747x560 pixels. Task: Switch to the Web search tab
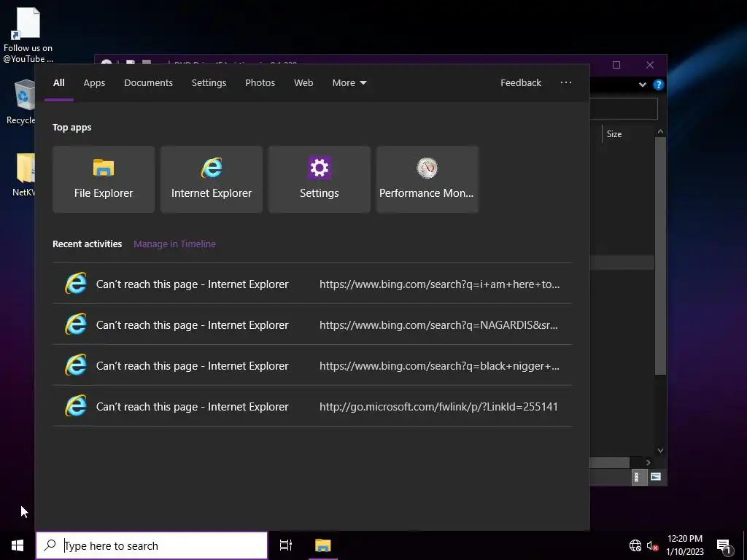pyautogui.click(x=303, y=83)
